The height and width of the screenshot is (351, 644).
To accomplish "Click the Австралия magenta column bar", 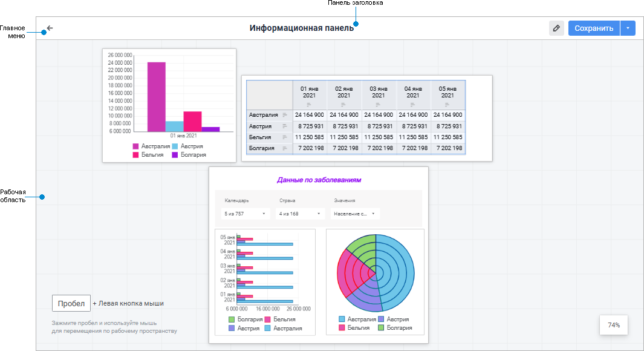I will [x=157, y=97].
